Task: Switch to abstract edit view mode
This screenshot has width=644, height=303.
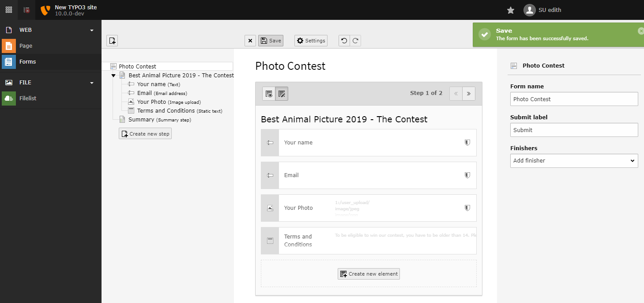Action: point(282,94)
